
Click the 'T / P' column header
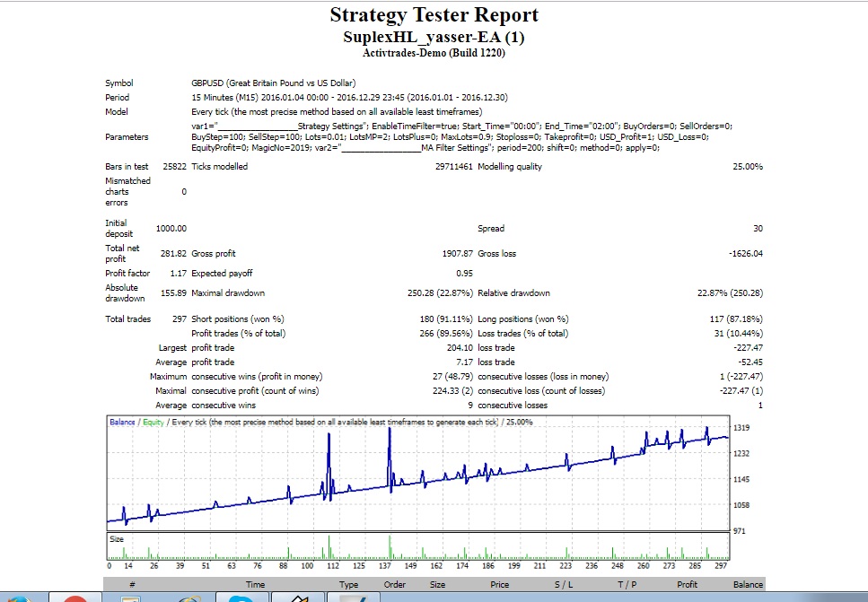pos(627,584)
